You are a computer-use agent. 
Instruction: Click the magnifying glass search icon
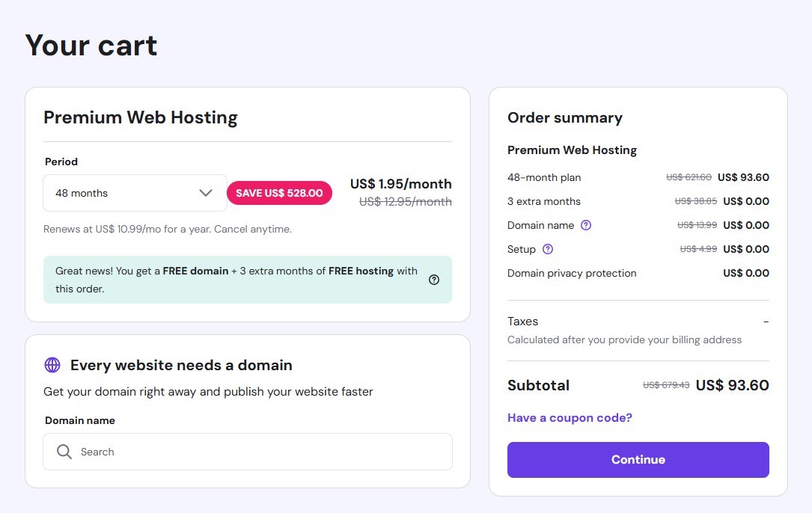pos(64,452)
